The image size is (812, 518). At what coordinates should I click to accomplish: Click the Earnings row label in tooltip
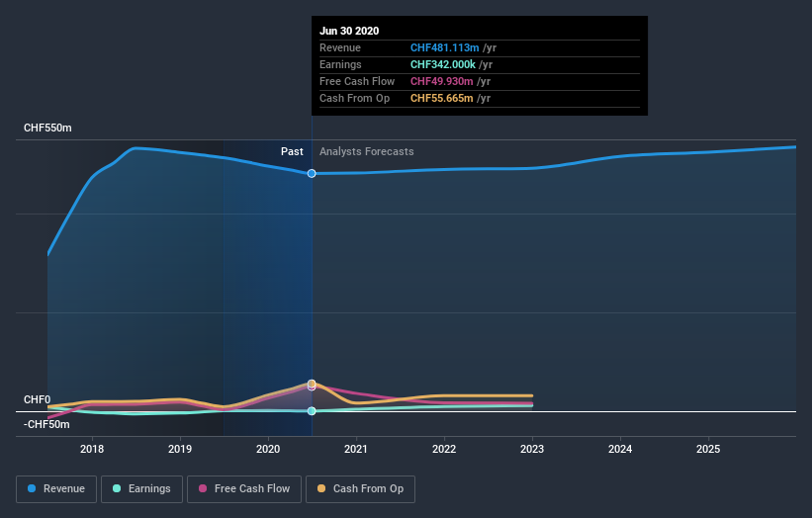[341, 64]
